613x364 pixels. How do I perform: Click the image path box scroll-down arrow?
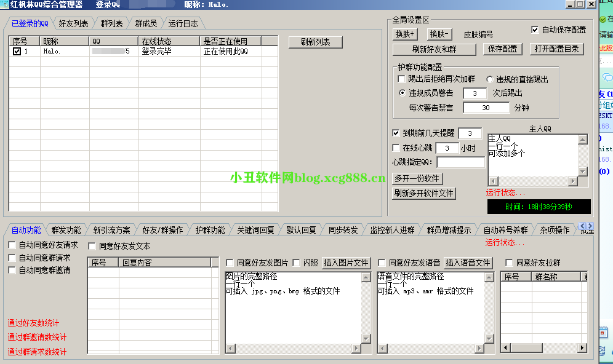click(366, 339)
